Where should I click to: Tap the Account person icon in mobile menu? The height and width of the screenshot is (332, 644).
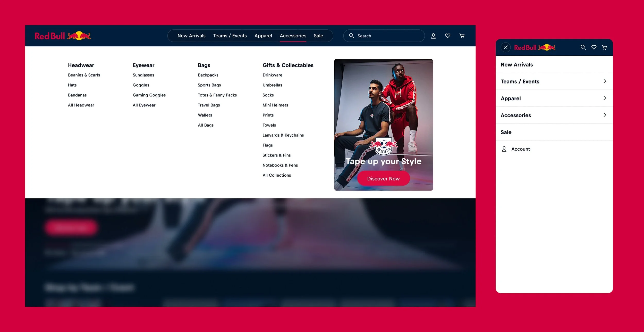coord(504,149)
